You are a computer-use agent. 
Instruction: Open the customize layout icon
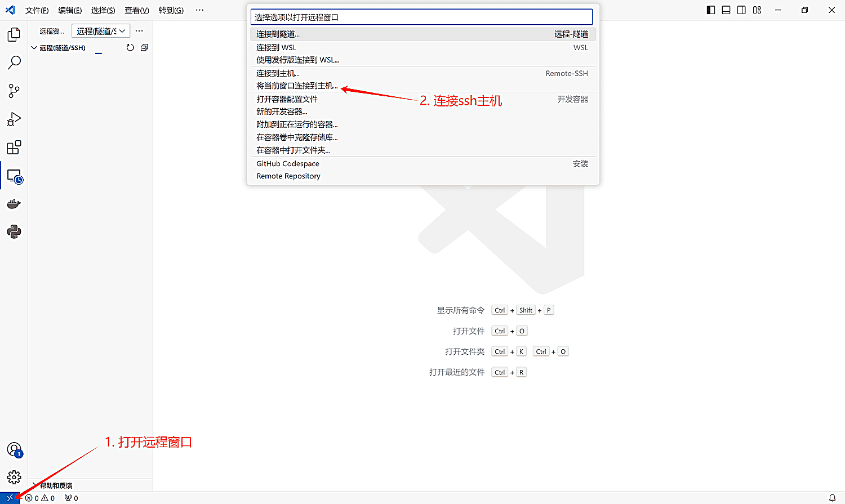(757, 10)
